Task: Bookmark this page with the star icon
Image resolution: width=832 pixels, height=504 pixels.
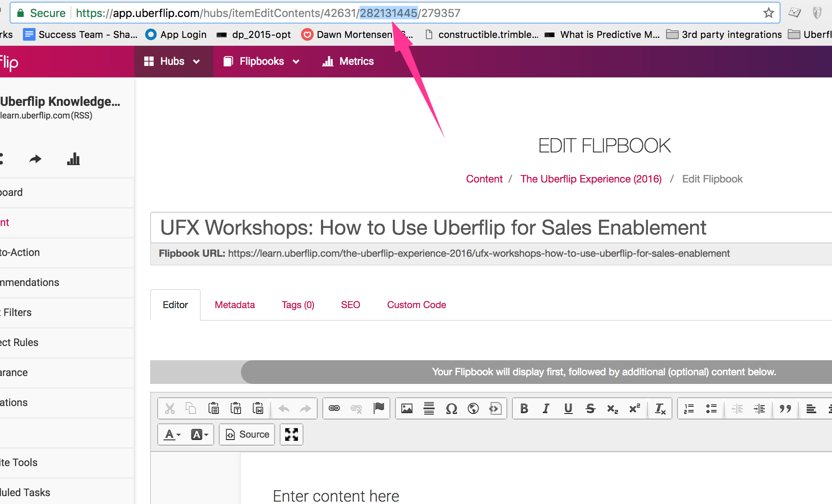Action: (x=768, y=13)
